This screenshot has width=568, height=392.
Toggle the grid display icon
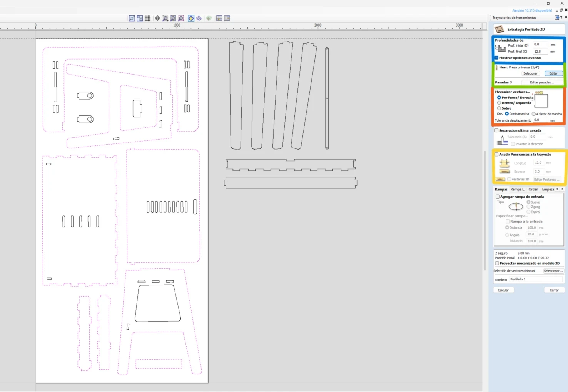coord(147,18)
